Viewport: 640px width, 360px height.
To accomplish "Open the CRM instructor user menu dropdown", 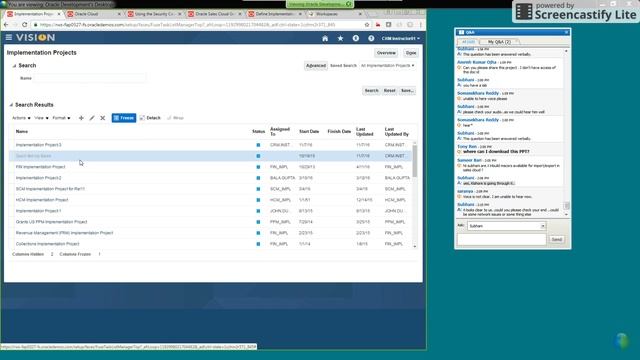I will (400, 38).
